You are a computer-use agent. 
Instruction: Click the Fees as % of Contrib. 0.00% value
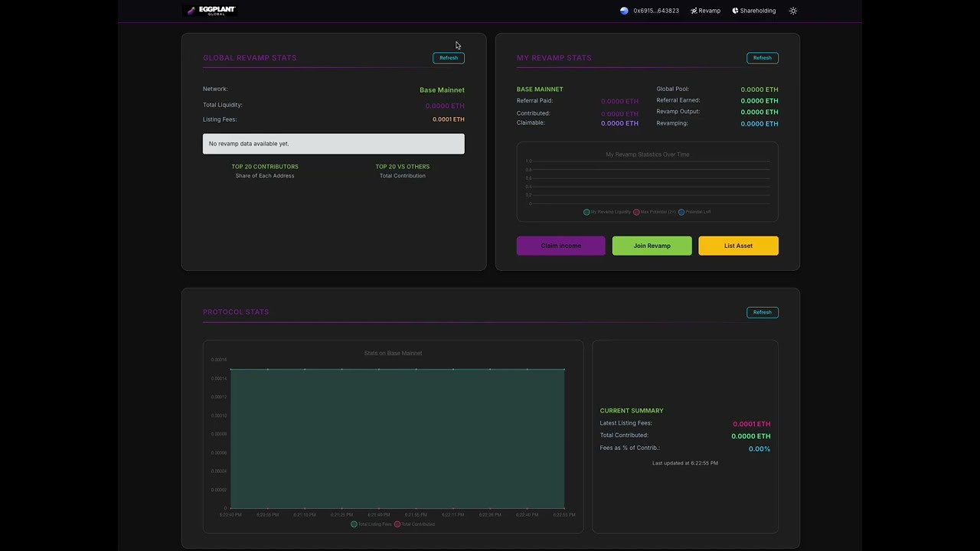point(759,449)
